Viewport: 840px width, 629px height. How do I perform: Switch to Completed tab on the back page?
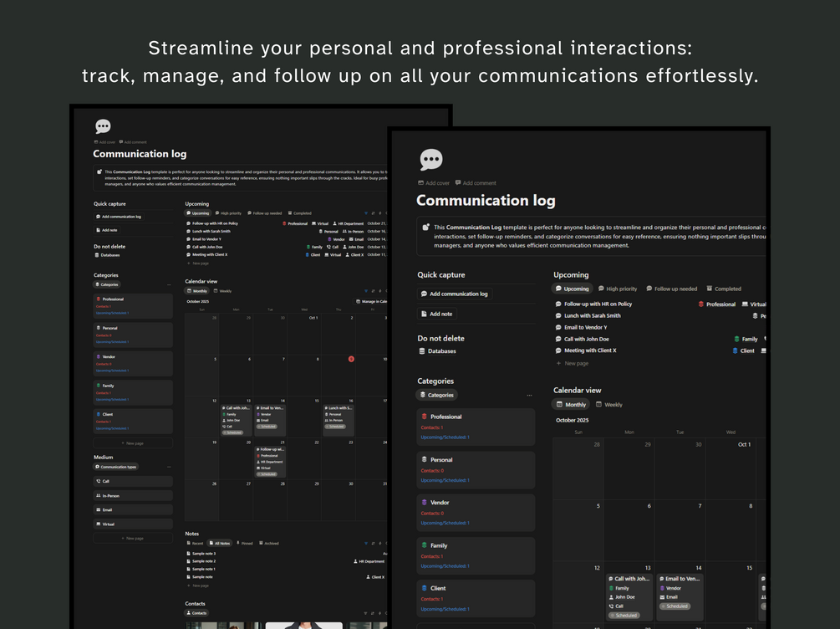tap(299, 213)
